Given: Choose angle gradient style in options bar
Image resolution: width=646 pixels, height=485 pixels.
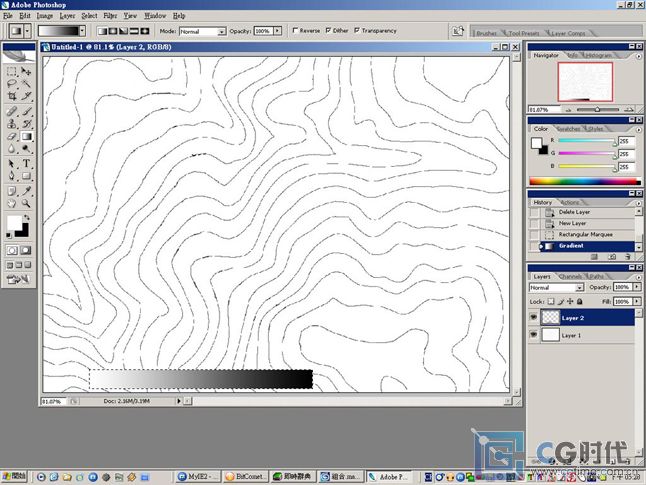Looking at the screenshot, I should [123, 31].
